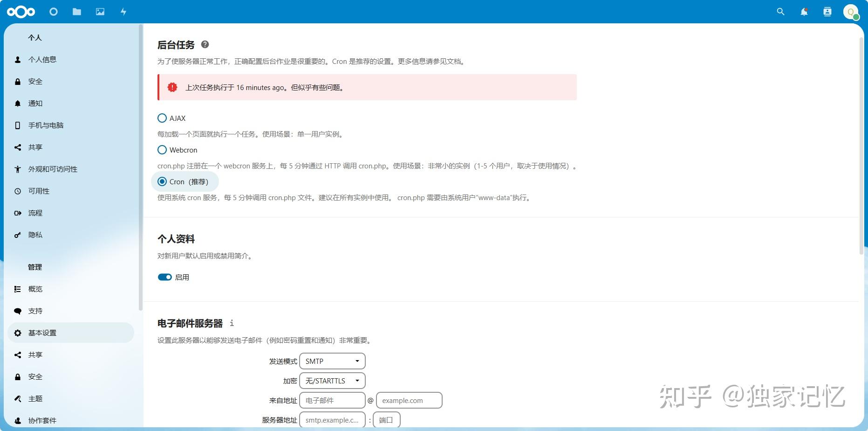This screenshot has height=431, width=868.
Task: Open the Activity (lightning) app icon
Action: [x=123, y=12]
